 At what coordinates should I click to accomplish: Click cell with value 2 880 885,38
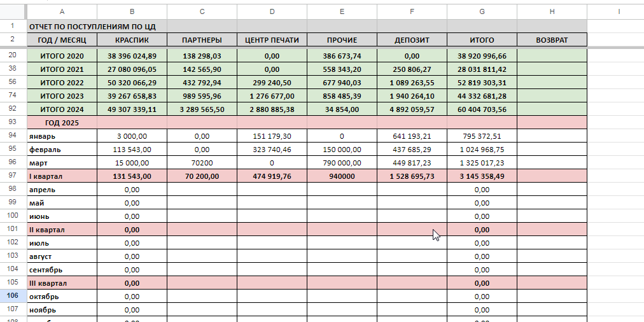pos(272,109)
